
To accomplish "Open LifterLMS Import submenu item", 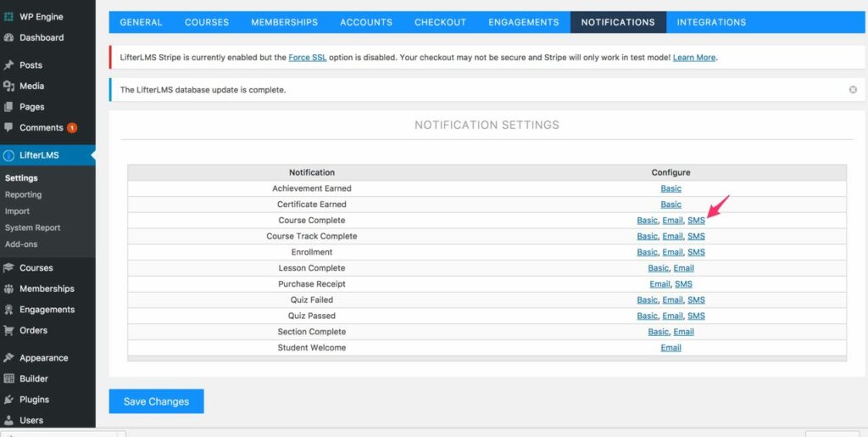I will click(x=17, y=211).
